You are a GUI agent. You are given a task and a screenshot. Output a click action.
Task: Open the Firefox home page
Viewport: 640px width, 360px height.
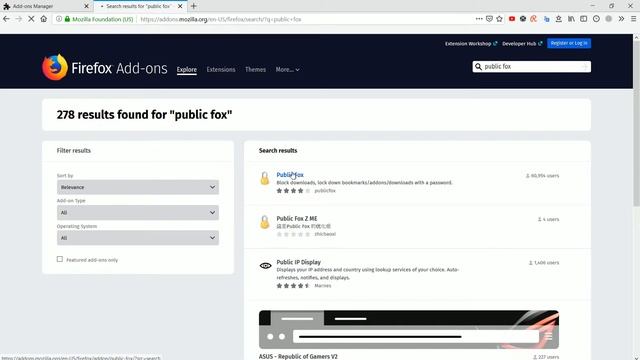[44, 19]
